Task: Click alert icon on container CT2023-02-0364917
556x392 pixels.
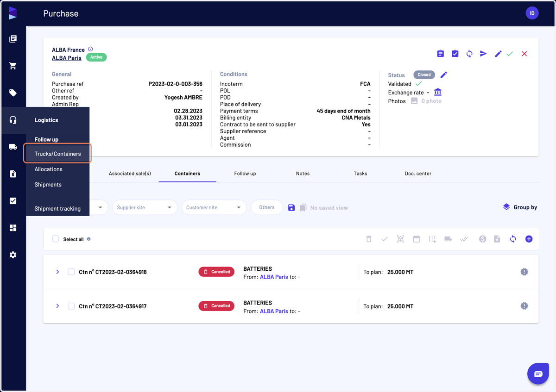Action: point(524,306)
